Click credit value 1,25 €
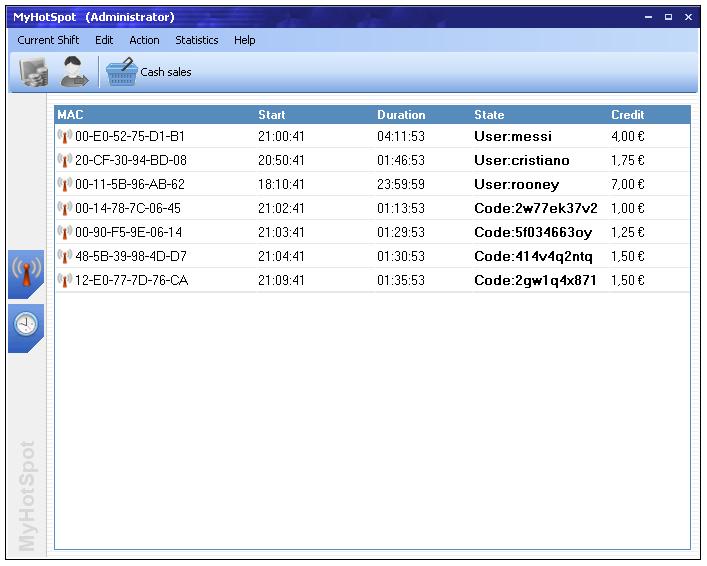The width and height of the screenshot is (707, 566). point(628,232)
